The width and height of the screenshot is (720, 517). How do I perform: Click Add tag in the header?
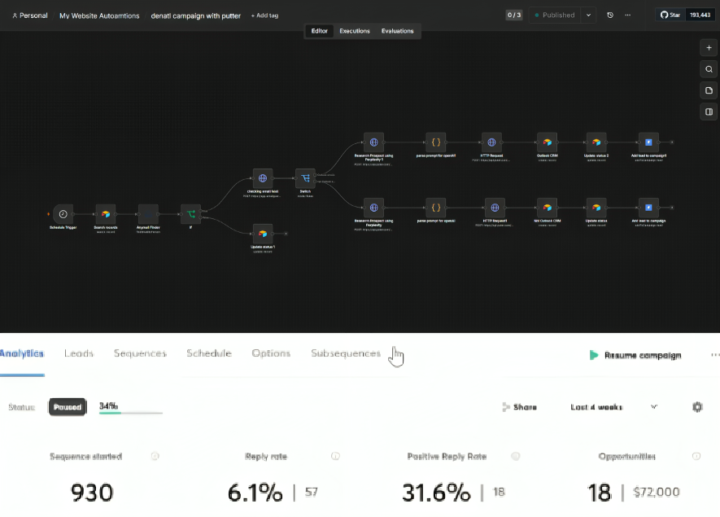click(264, 16)
